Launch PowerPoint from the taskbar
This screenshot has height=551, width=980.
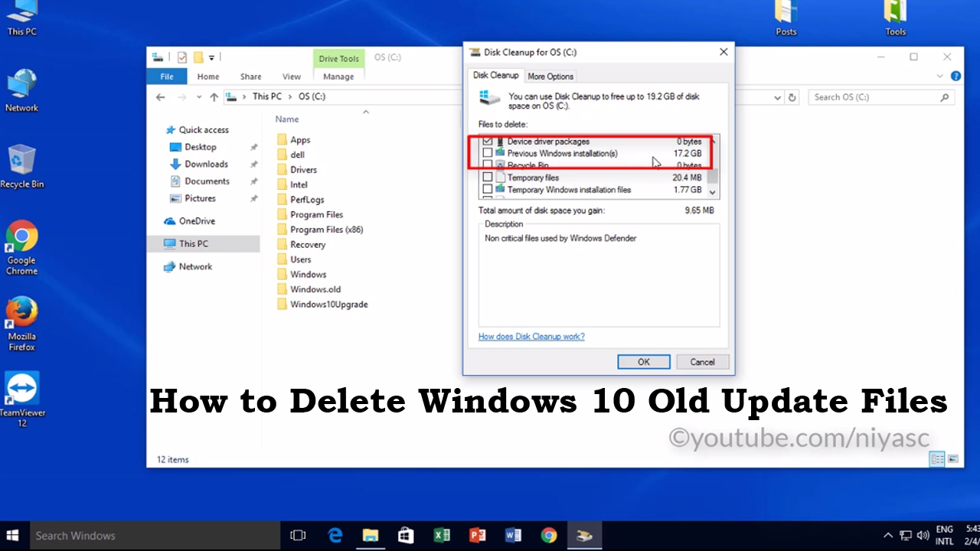477,536
